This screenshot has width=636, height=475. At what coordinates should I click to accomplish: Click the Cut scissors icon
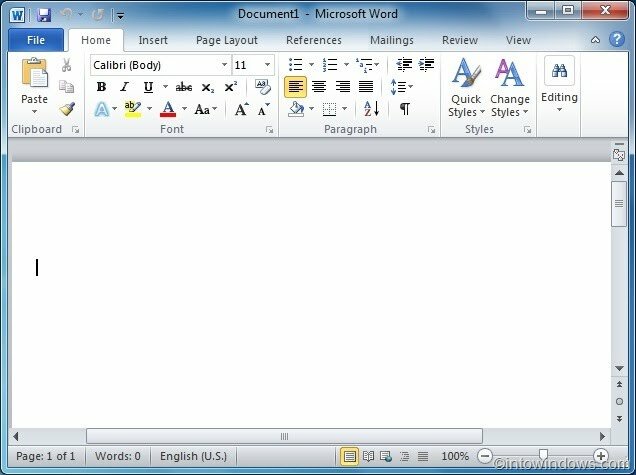pyautogui.click(x=67, y=65)
